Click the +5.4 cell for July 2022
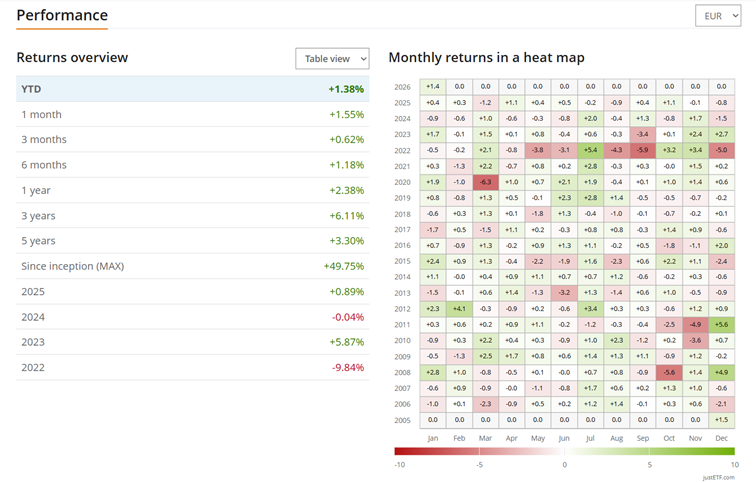Image resolution: width=756 pixels, height=483 pixels. pos(590,150)
